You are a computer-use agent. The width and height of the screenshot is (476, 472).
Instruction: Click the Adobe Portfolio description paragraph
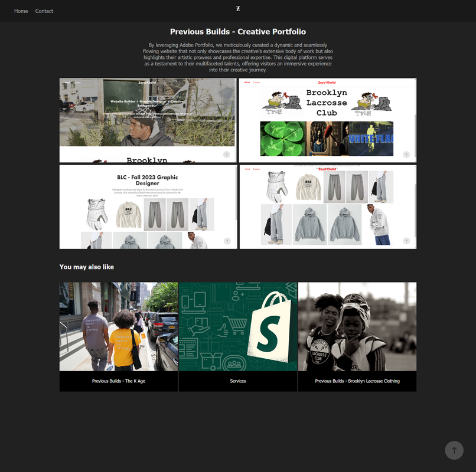click(238, 57)
